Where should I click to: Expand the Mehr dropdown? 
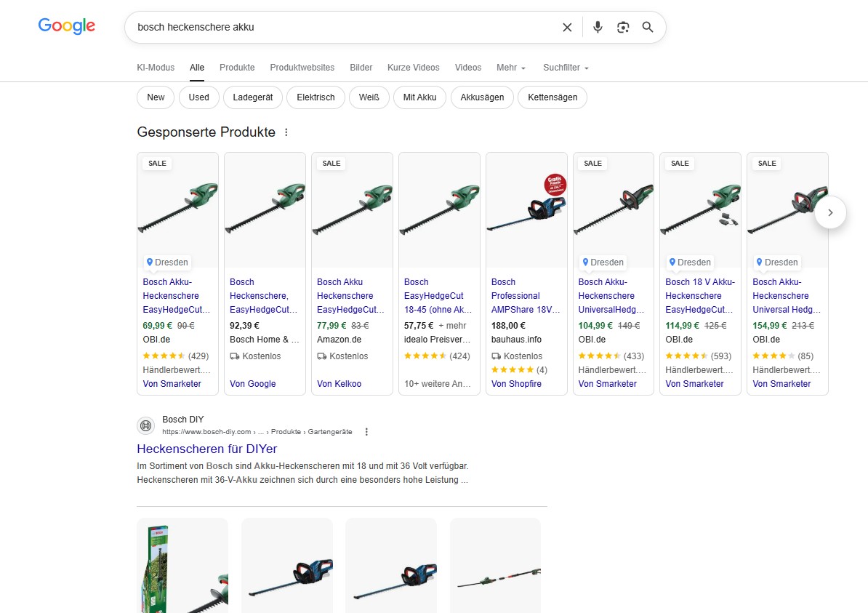tap(510, 68)
